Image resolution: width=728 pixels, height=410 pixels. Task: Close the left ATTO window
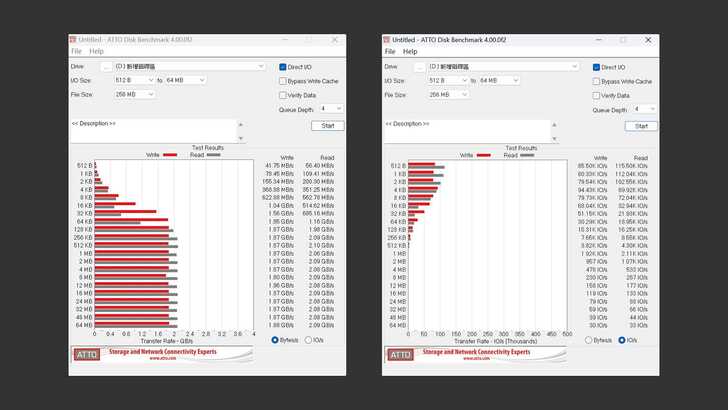334,40
